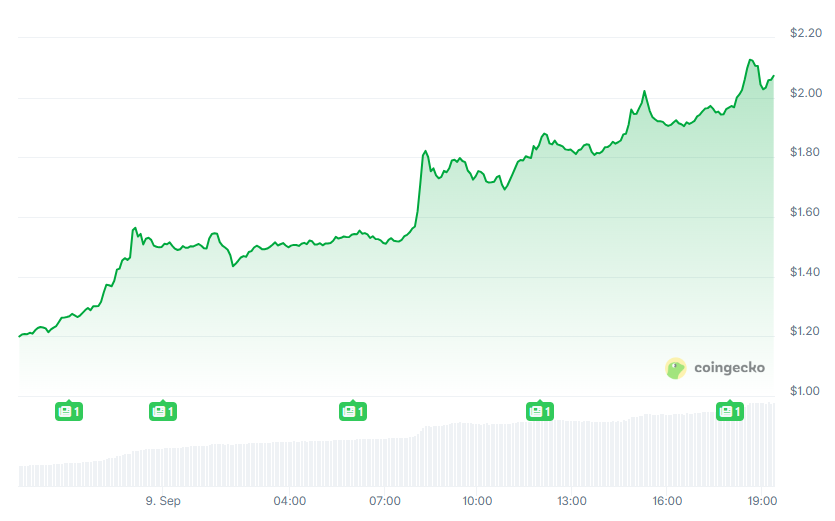The height and width of the screenshot is (521, 835).
Task: Open the news marker above 9. Sep label
Action: pos(162,411)
